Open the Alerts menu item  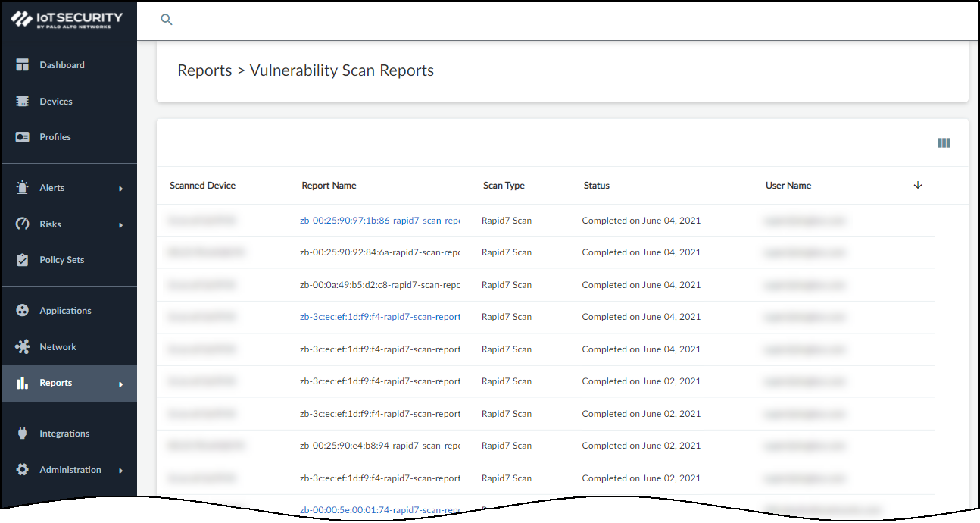pyautogui.click(x=52, y=188)
